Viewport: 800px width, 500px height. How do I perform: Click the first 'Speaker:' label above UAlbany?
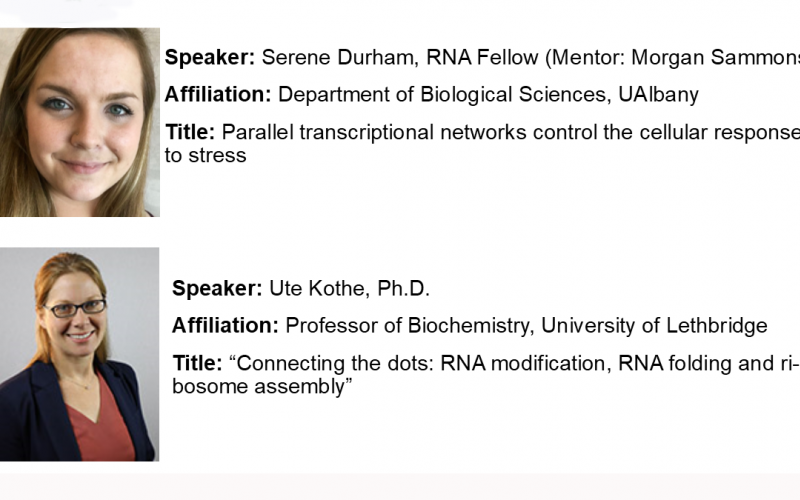click(210, 58)
